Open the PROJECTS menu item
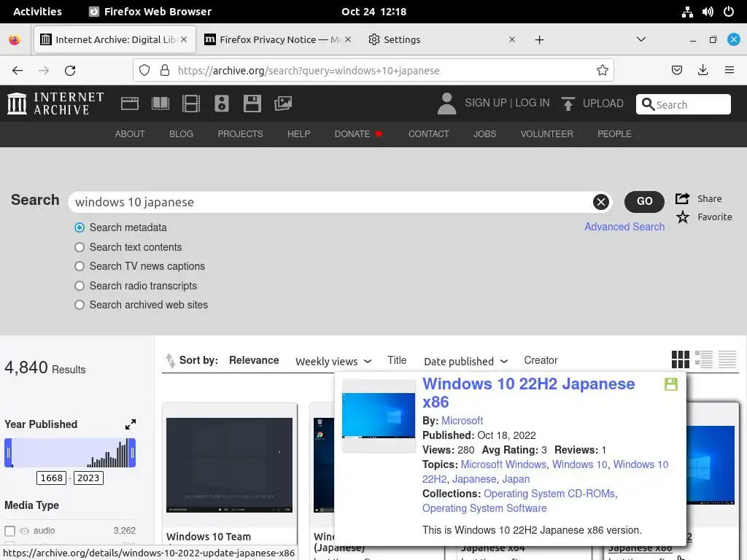Image resolution: width=747 pixels, height=560 pixels. coord(240,134)
